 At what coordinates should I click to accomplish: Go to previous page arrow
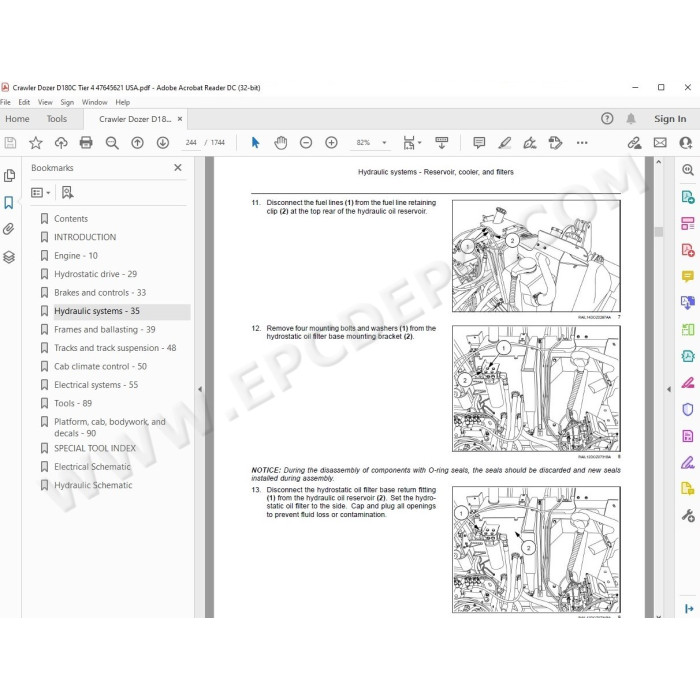(137, 143)
